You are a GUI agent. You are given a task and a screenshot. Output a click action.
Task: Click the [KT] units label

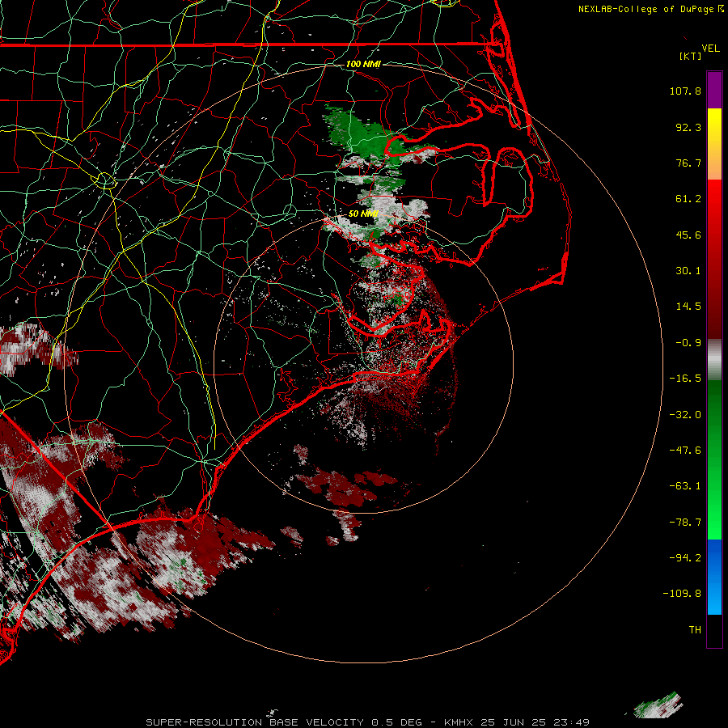pos(691,56)
